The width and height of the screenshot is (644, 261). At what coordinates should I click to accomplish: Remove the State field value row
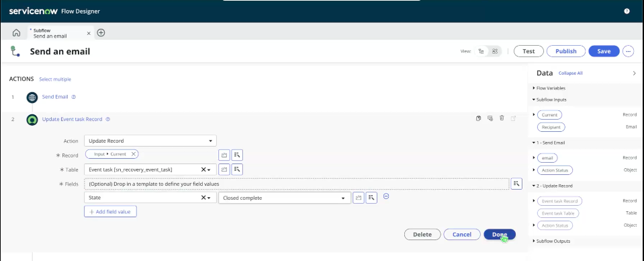point(386,196)
